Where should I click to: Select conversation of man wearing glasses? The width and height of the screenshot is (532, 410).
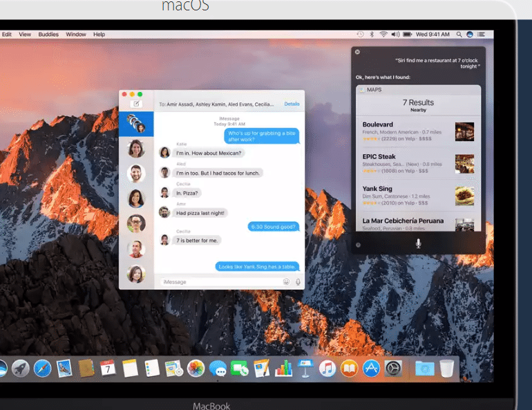point(136,223)
